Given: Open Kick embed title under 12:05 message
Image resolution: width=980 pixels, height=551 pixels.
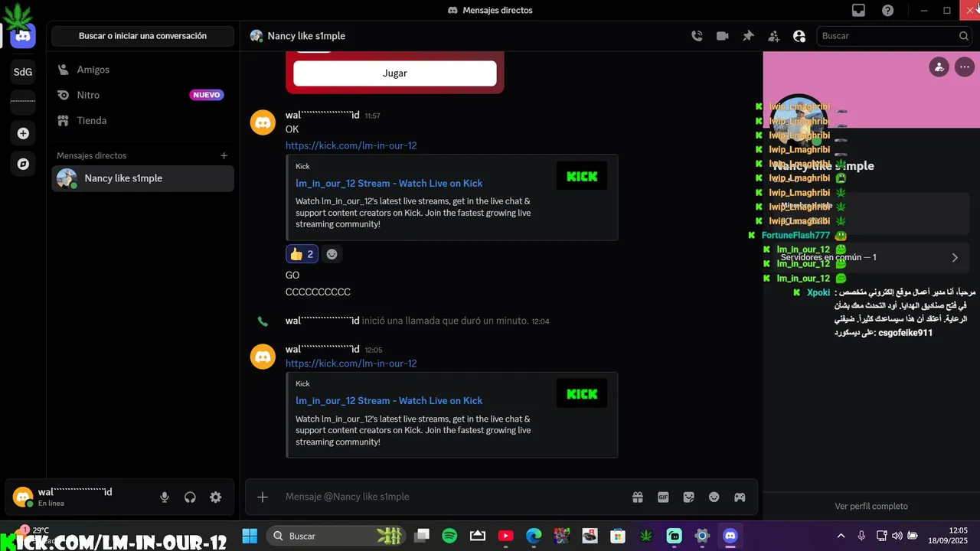Looking at the screenshot, I should click(389, 400).
